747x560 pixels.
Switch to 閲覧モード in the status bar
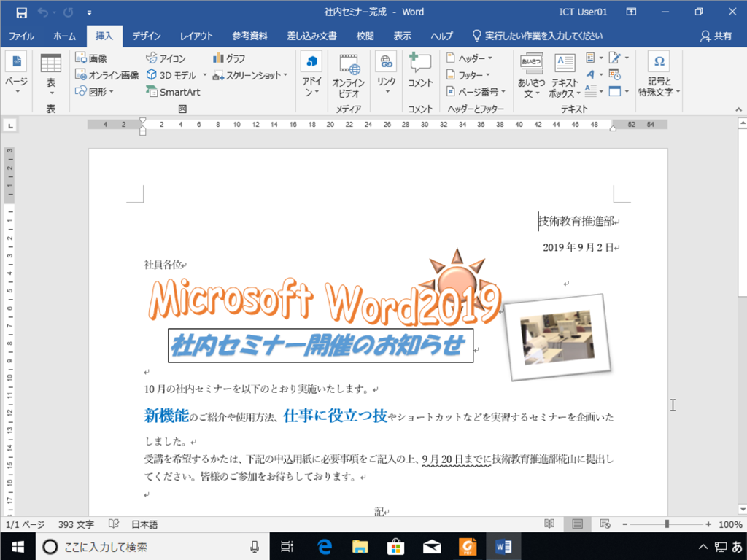549,524
